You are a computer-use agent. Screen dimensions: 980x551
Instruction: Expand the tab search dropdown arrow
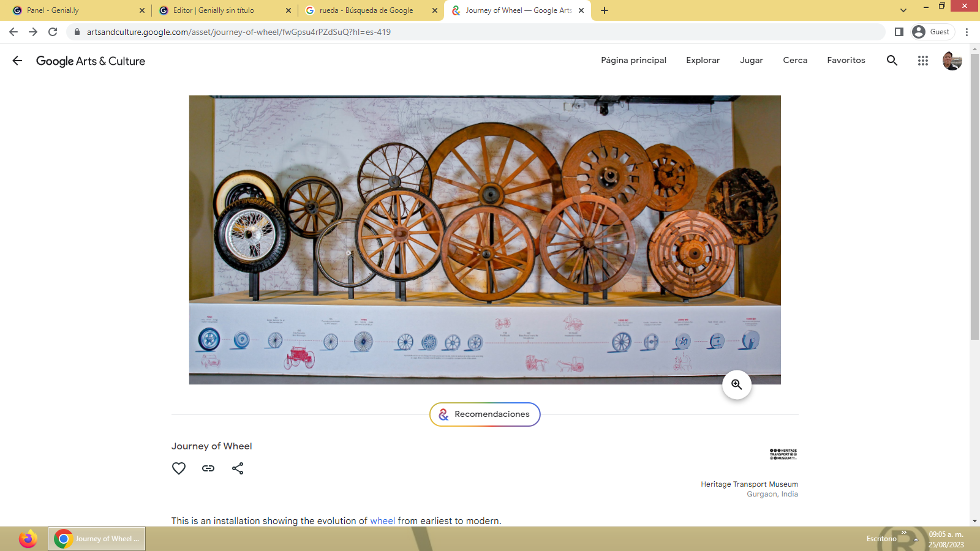pyautogui.click(x=903, y=10)
